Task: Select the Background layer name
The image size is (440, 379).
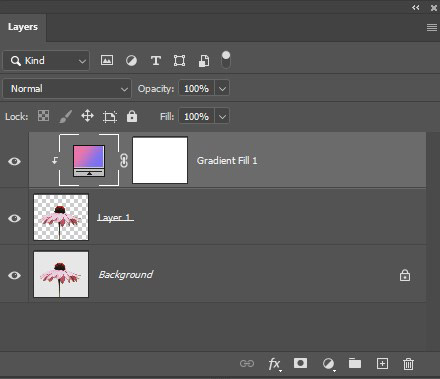Action: tap(126, 275)
